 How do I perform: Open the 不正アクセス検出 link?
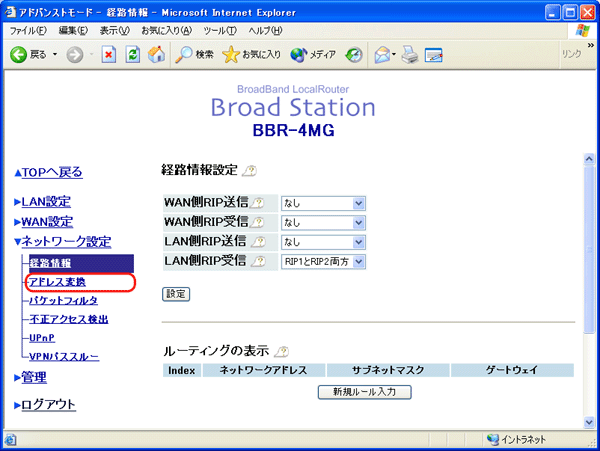coord(69,319)
